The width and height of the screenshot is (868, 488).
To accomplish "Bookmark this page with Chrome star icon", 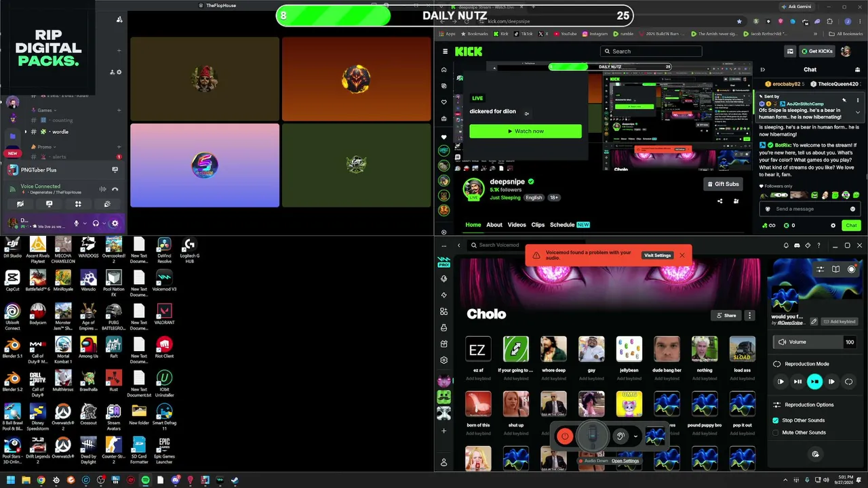I will (x=739, y=22).
